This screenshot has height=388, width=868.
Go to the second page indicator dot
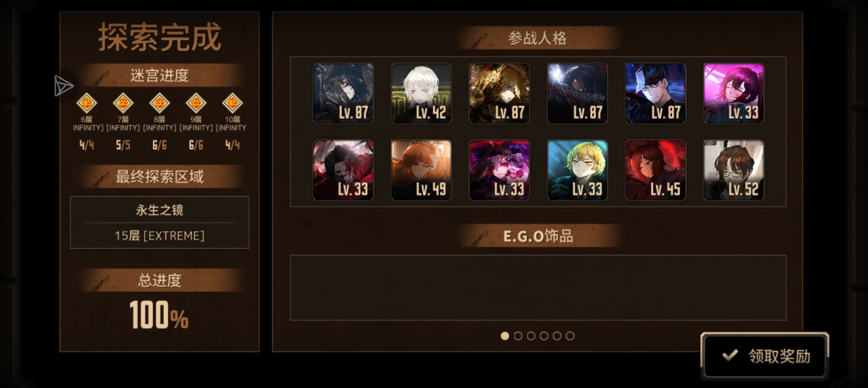coord(518,336)
